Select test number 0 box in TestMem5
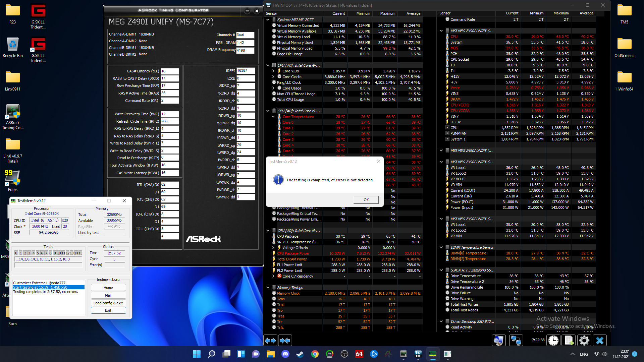The height and width of the screenshot is (362, 644). (16, 253)
